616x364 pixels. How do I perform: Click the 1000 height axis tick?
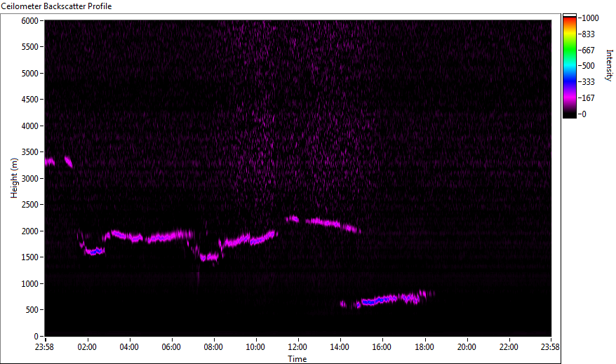click(x=30, y=284)
